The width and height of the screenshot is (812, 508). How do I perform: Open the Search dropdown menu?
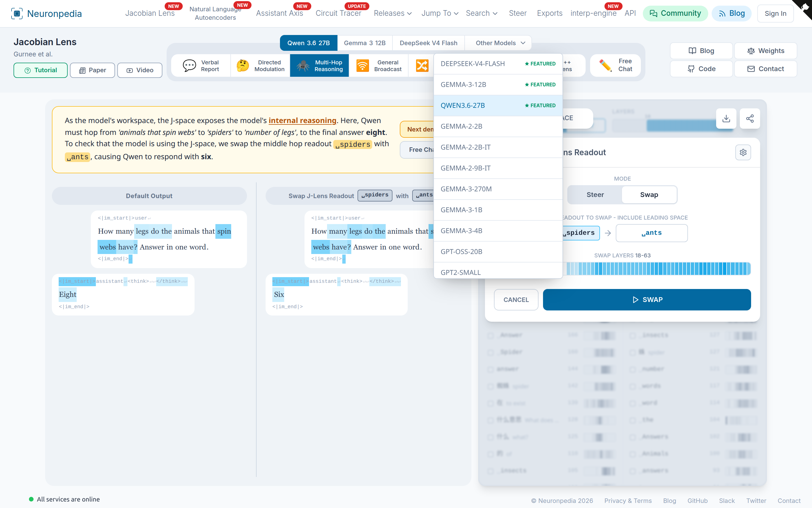point(482,14)
